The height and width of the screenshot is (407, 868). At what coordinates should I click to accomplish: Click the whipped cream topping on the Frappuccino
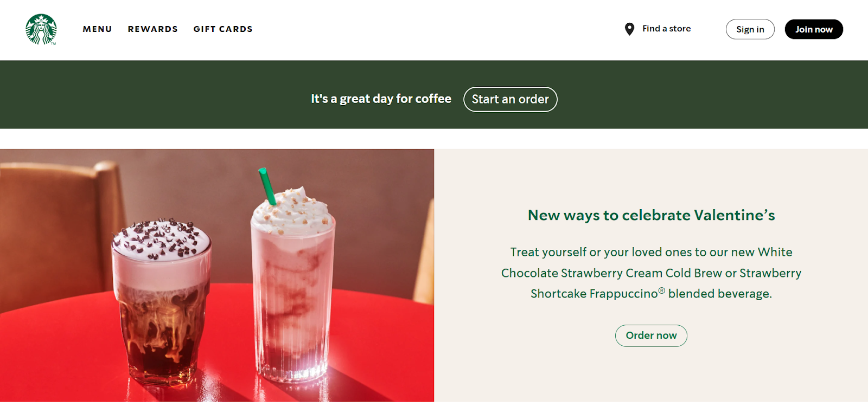pos(293,211)
